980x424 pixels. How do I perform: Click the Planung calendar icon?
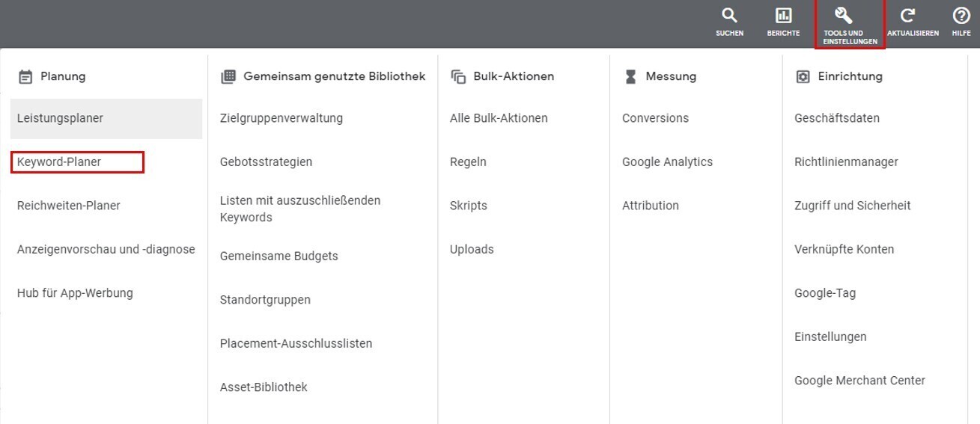pyautogui.click(x=25, y=76)
